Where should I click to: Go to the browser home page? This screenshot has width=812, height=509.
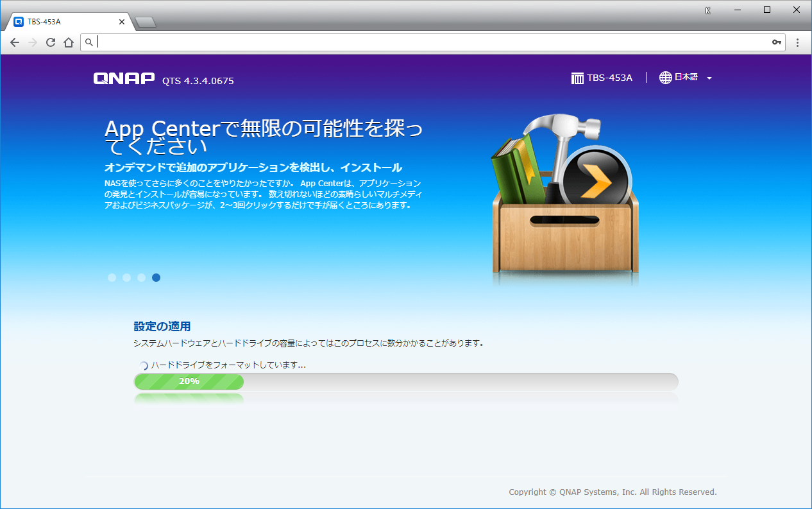[69, 42]
